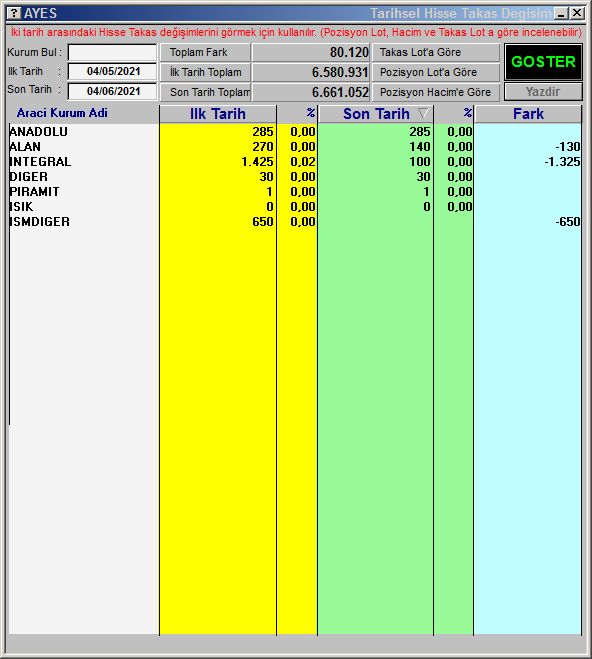Close the AYES window
Image resolution: width=592 pixels, height=659 pixels.
(576, 13)
